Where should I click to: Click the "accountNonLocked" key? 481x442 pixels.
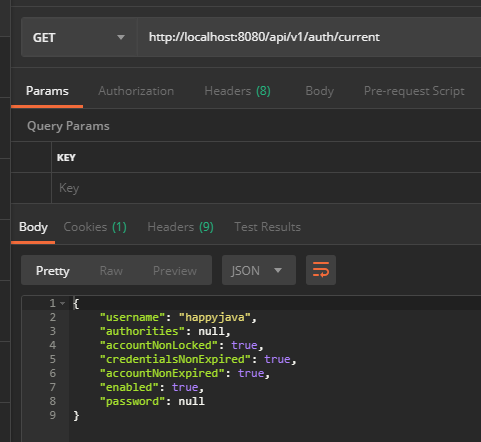(159, 345)
